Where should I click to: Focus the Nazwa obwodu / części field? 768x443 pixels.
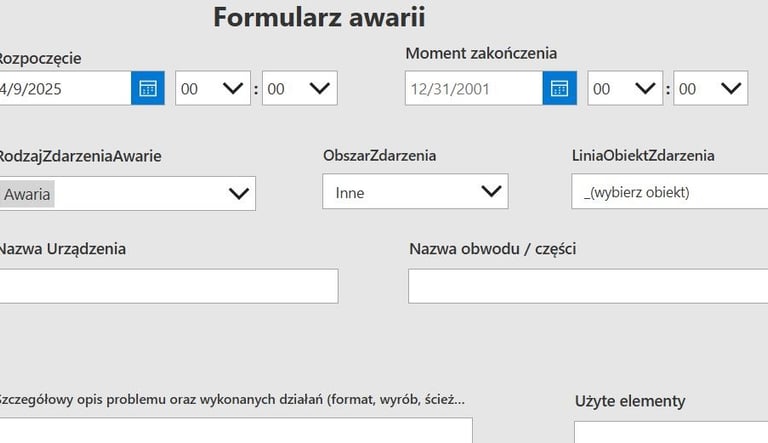(588, 286)
